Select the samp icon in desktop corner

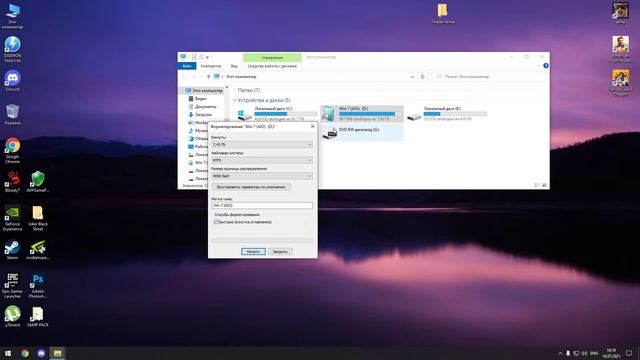coord(620,12)
